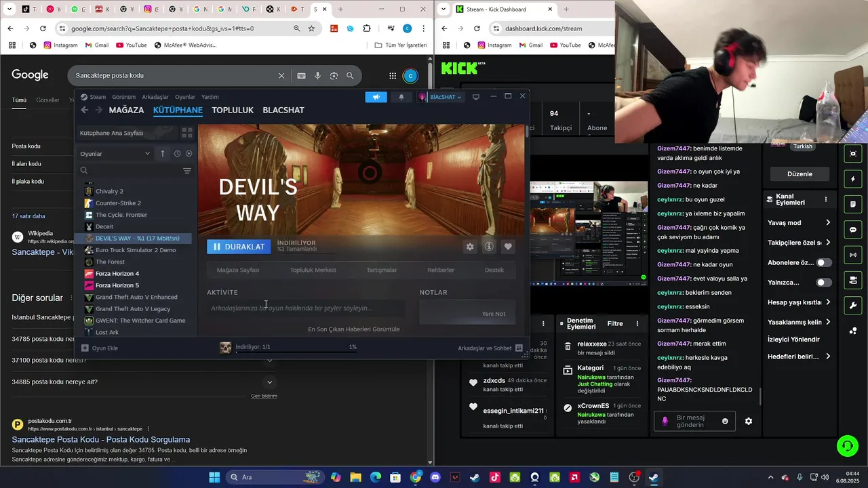This screenshot has height=488, width=868.
Task: Click the Windows Start button
Action: pos(214,477)
